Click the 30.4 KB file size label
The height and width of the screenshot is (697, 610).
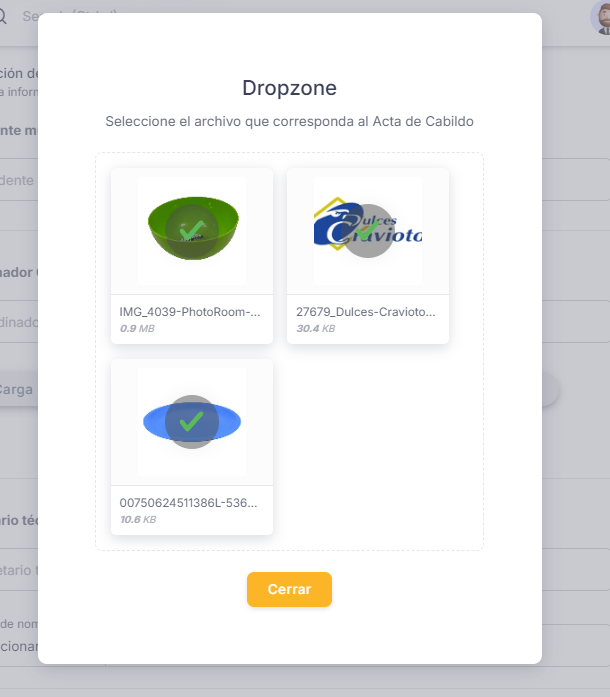pyautogui.click(x=315, y=328)
